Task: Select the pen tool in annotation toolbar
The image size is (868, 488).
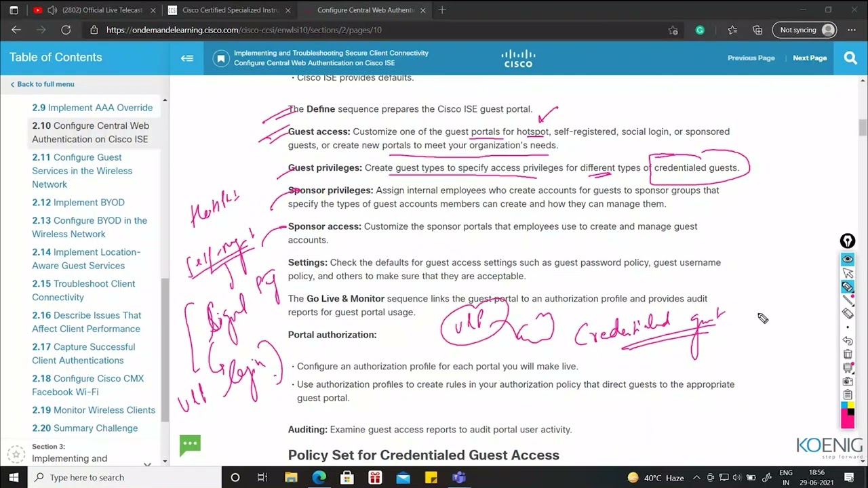Action: 848,300
